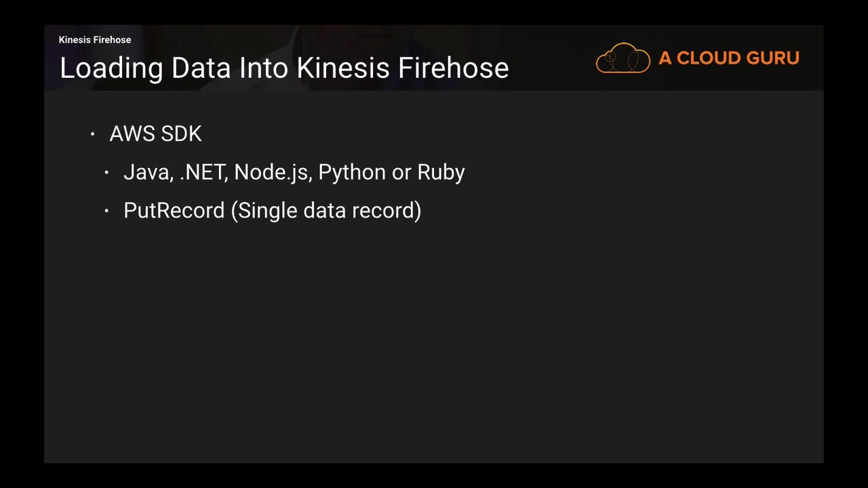The height and width of the screenshot is (488, 868).
Task: Click the bullet dot beside "AWS SDK"
Action: click(92, 135)
